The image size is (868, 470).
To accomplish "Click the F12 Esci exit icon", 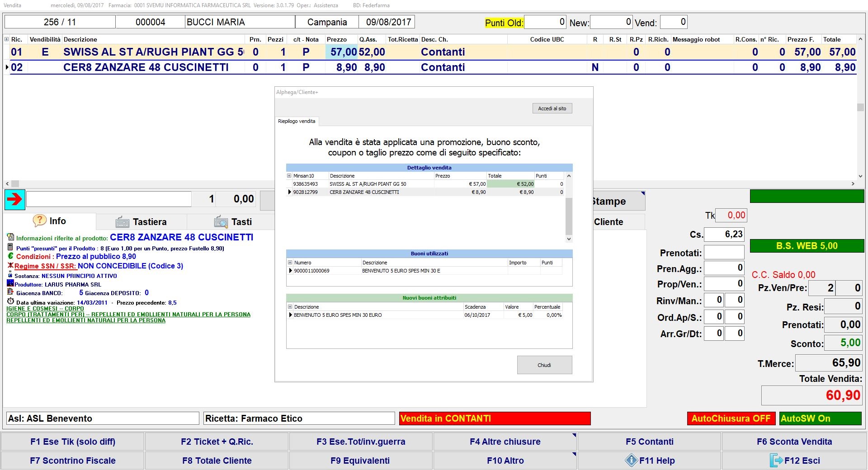I will click(x=776, y=461).
